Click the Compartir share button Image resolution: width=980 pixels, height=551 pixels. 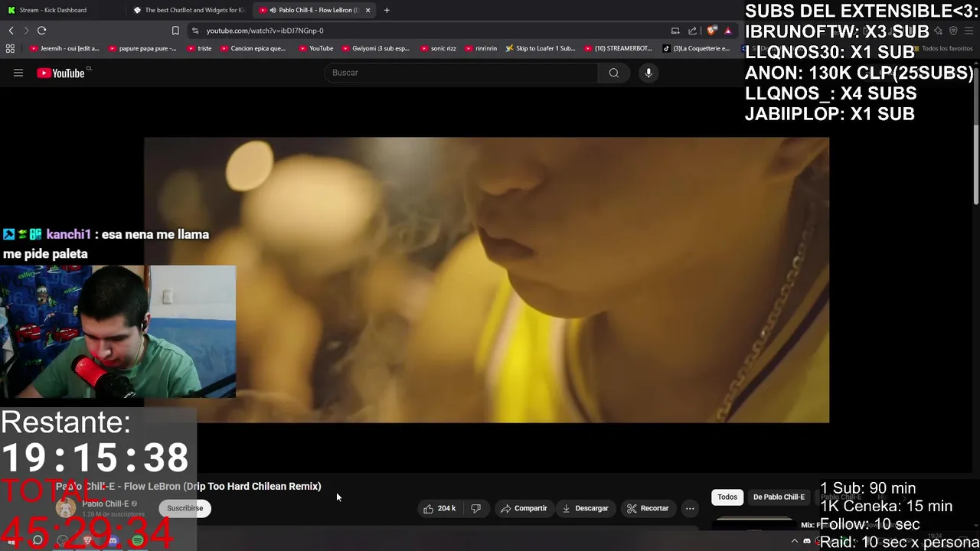(524, 508)
